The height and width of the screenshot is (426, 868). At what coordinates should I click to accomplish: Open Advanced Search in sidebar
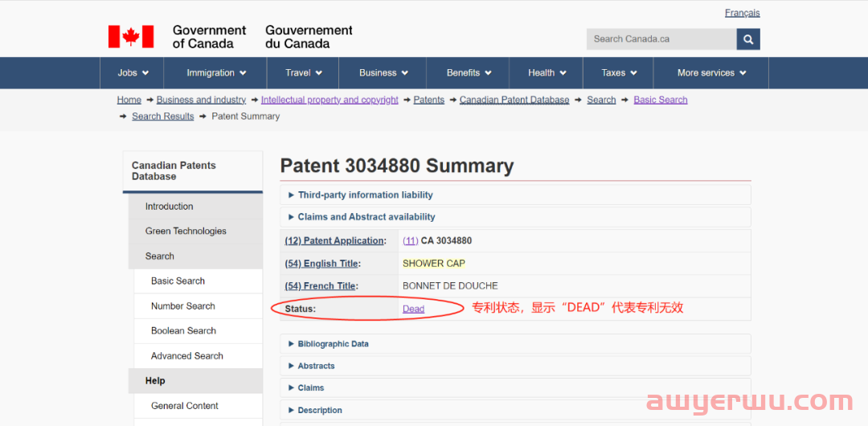click(199, 355)
